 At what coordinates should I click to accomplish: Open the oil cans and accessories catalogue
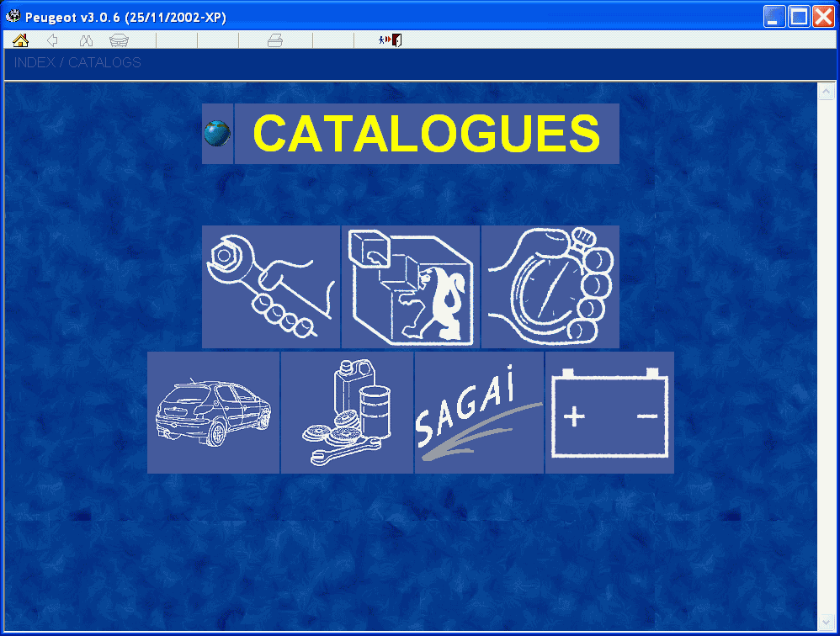347,413
